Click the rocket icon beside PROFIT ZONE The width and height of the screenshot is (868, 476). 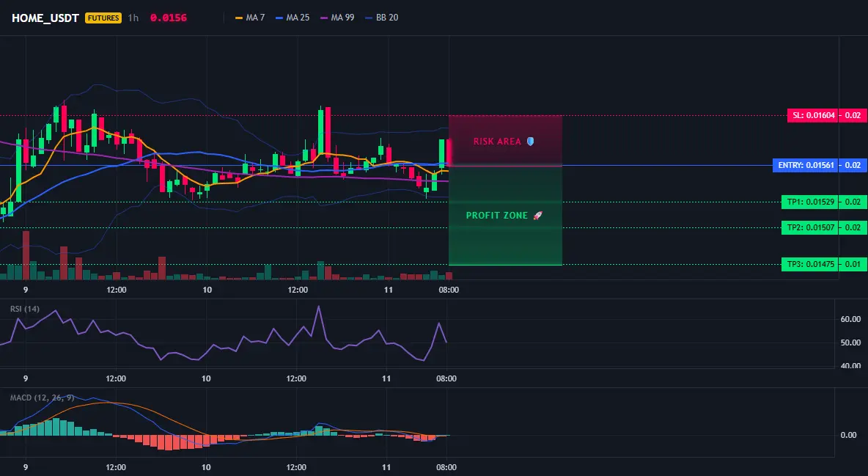coord(537,216)
